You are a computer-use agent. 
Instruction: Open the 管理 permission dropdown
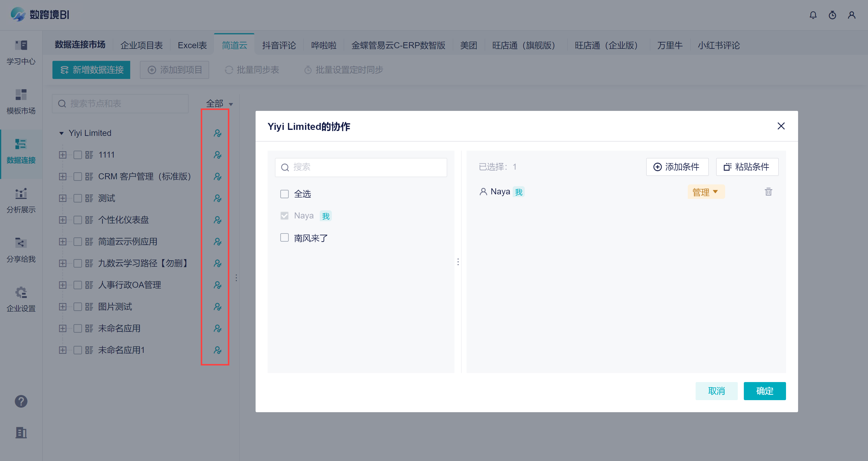pos(706,192)
